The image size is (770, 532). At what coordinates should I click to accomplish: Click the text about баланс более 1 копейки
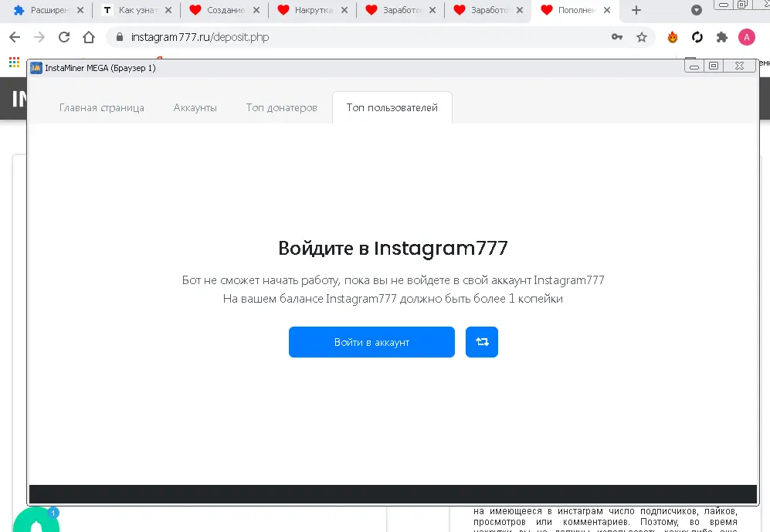(393, 299)
